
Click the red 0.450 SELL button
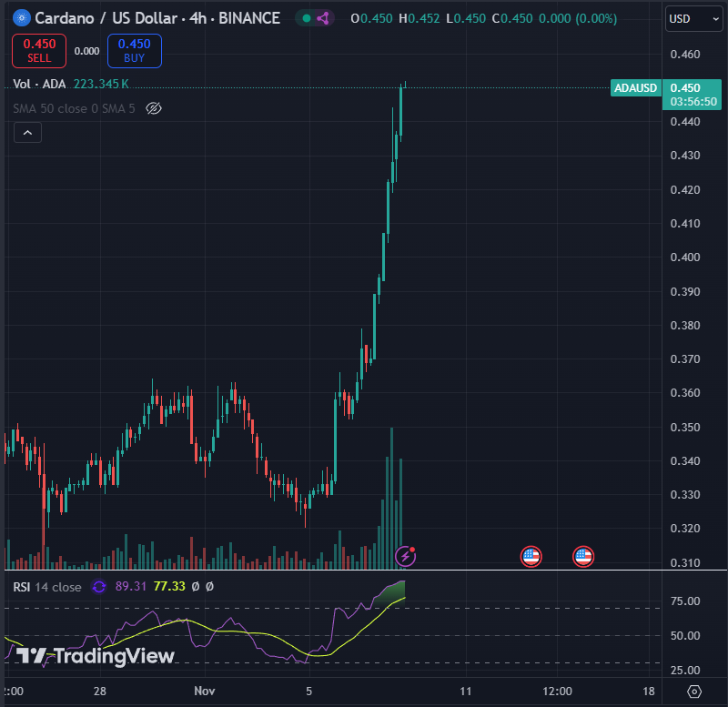click(x=39, y=51)
